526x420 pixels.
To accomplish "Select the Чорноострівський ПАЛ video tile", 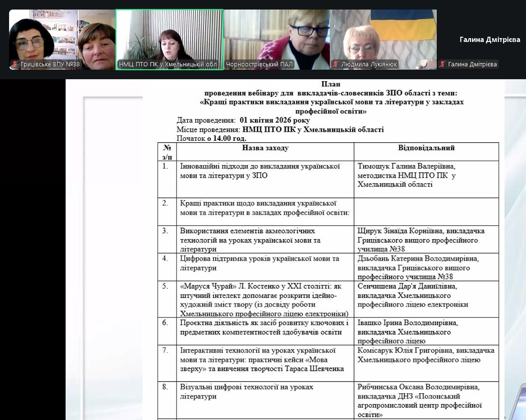I will 277,38.
